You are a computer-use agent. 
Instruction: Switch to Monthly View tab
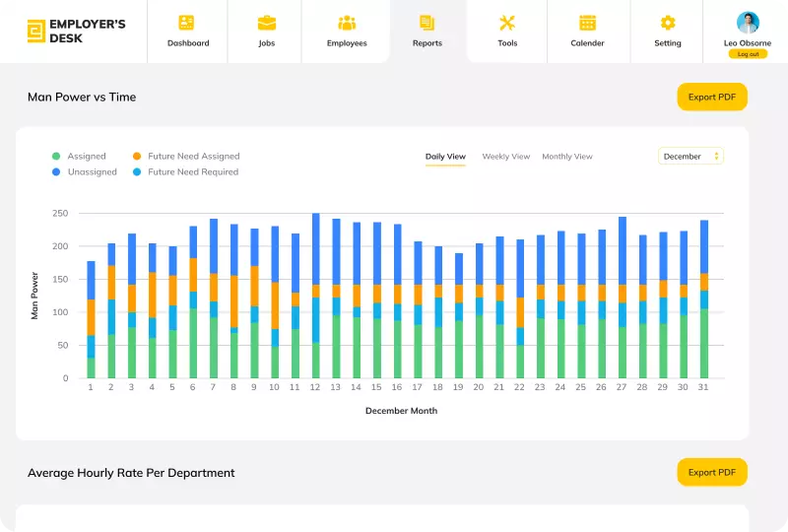pyautogui.click(x=567, y=157)
